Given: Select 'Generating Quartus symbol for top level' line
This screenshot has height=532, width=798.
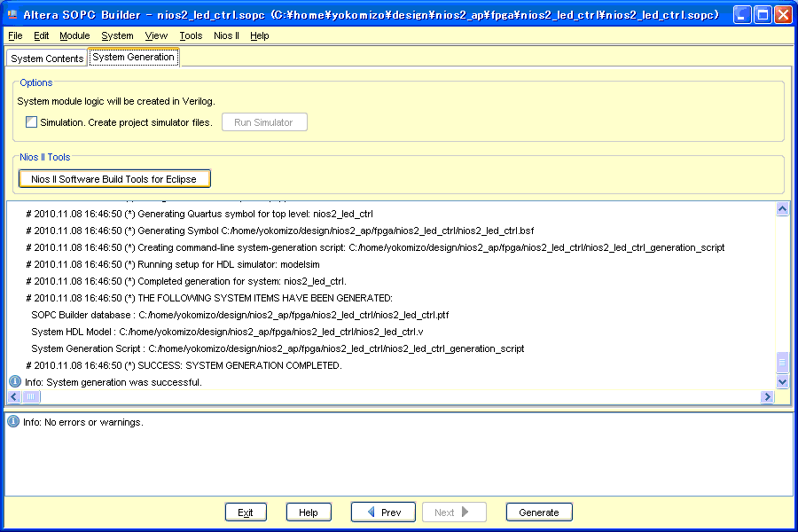Looking at the screenshot, I should pyautogui.click(x=199, y=214).
